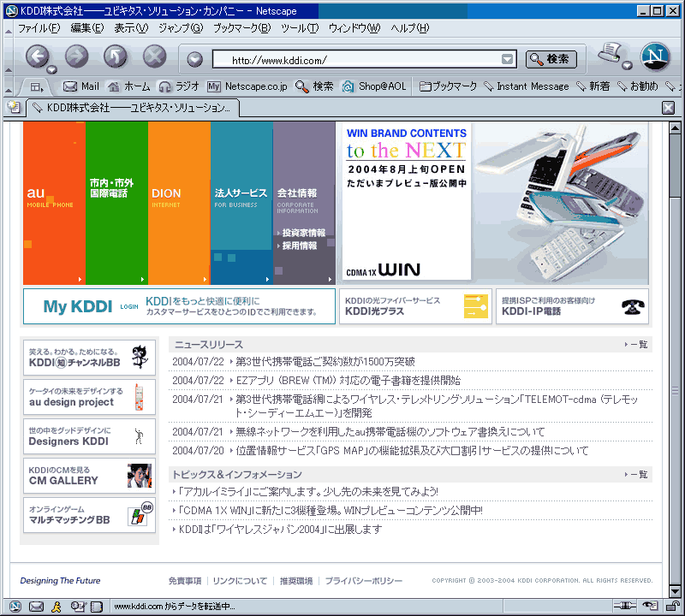Open Shop@AOL from the personal toolbar
The height and width of the screenshot is (616, 685).
[x=374, y=86]
